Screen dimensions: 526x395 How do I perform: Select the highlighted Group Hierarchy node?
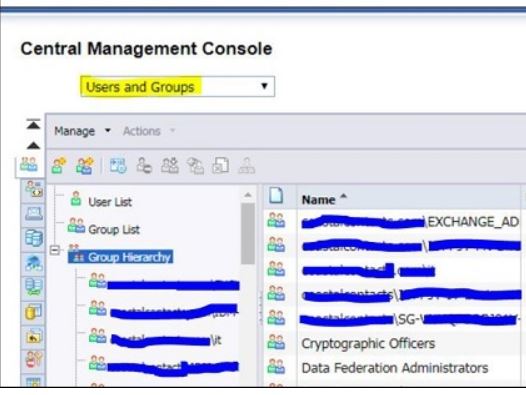[120, 257]
